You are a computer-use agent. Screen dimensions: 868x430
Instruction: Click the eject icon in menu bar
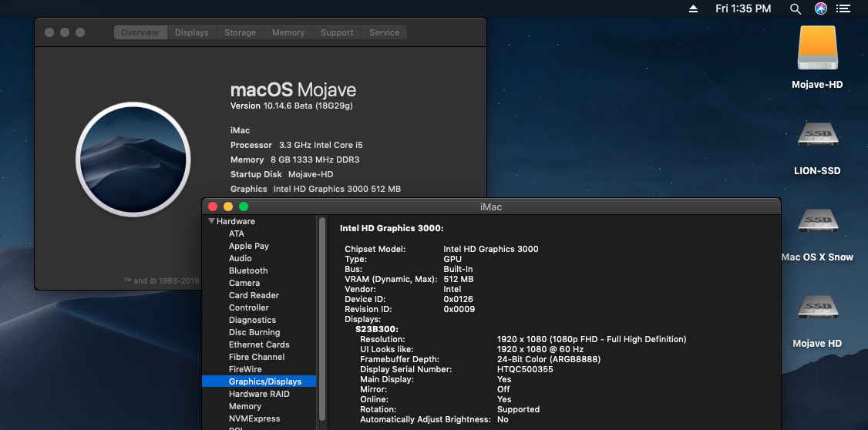pos(693,8)
